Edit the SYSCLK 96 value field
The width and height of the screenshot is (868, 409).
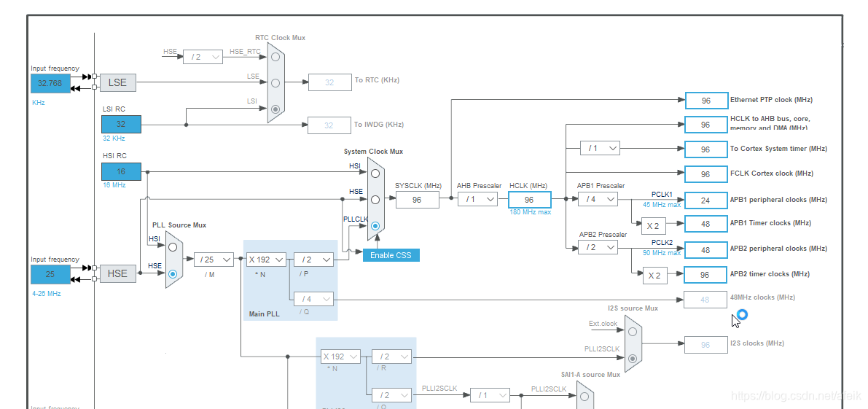[418, 200]
